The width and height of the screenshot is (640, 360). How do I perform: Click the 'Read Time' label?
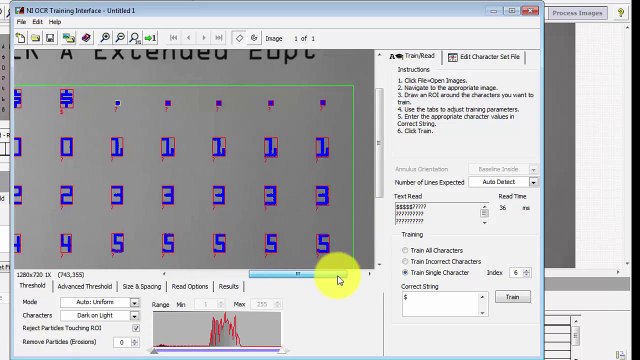(x=512, y=196)
